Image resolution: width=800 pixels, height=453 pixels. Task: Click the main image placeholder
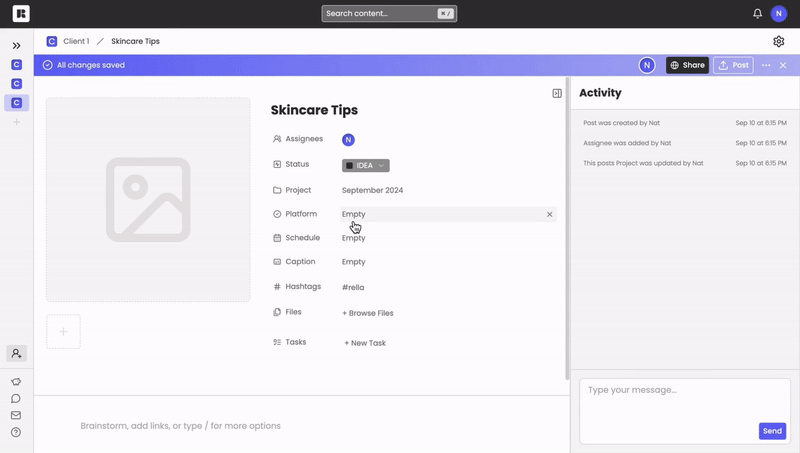pyautogui.click(x=148, y=199)
